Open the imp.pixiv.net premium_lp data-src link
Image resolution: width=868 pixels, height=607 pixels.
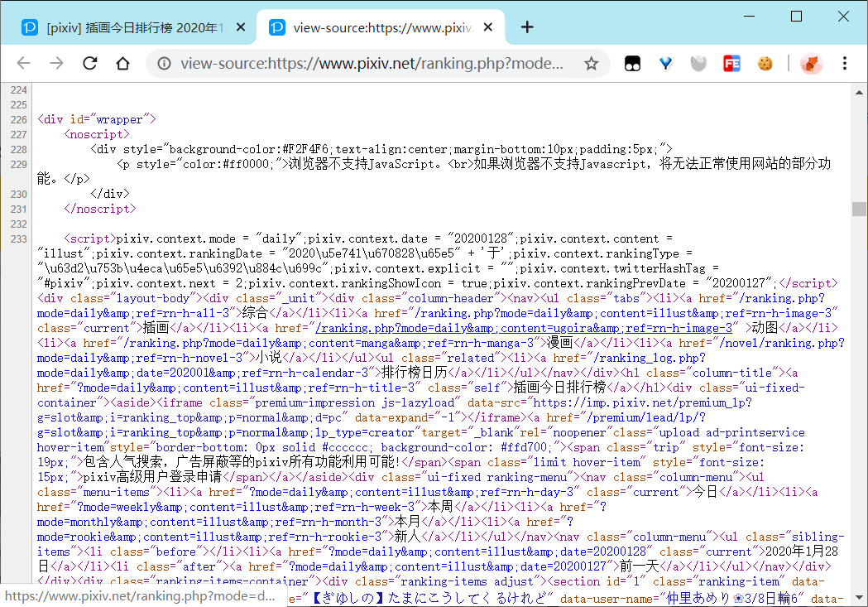tap(395, 410)
